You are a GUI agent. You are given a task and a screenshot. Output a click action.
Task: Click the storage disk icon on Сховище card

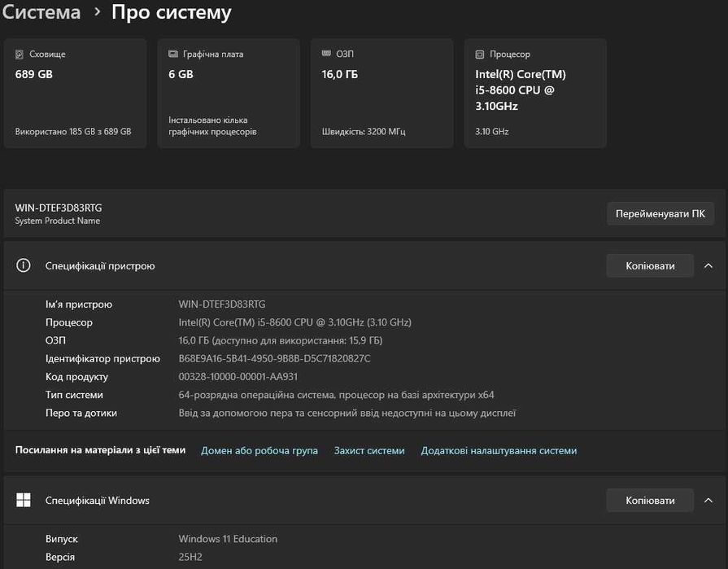pyautogui.click(x=19, y=55)
